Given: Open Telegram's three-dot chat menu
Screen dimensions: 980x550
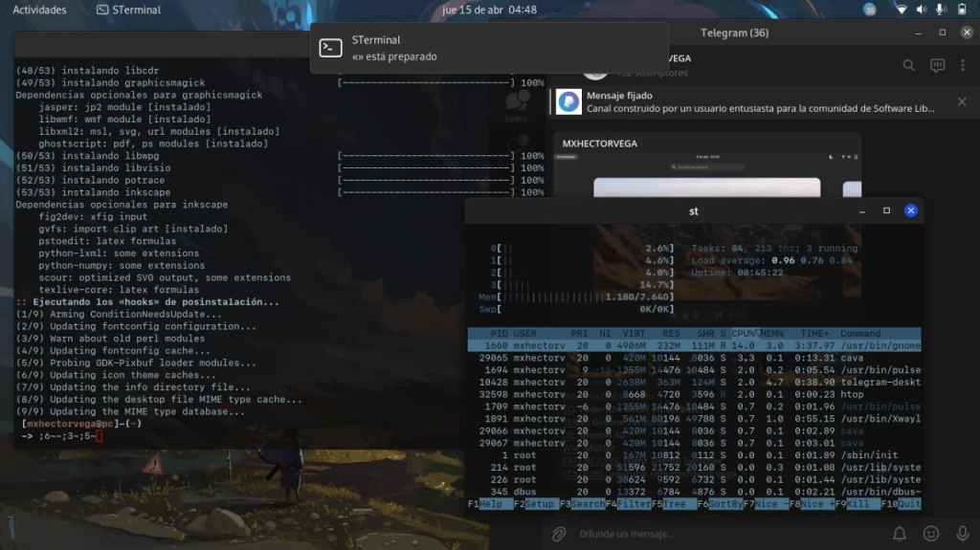Looking at the screenshot, I should pos(965,65).
